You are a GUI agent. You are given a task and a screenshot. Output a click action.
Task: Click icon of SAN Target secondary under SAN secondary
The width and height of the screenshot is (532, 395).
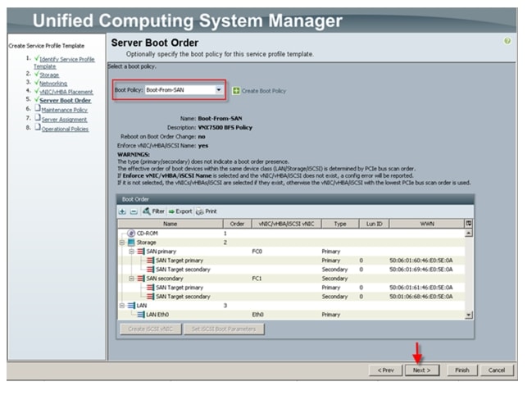[x=150, y=297]
